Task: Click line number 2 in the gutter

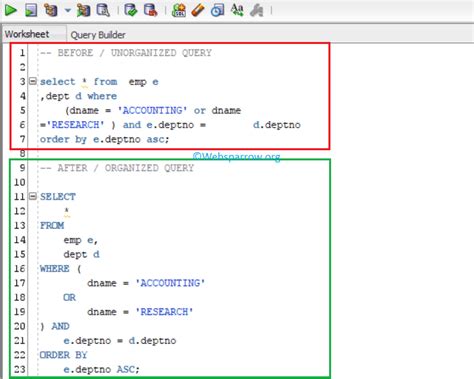Action: tap(22, 67)
